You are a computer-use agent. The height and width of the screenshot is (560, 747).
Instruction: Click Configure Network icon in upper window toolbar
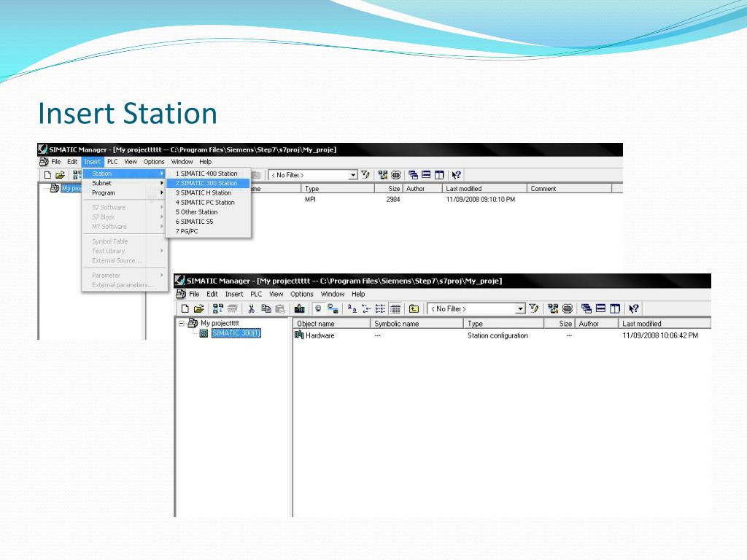pos(382,175)
